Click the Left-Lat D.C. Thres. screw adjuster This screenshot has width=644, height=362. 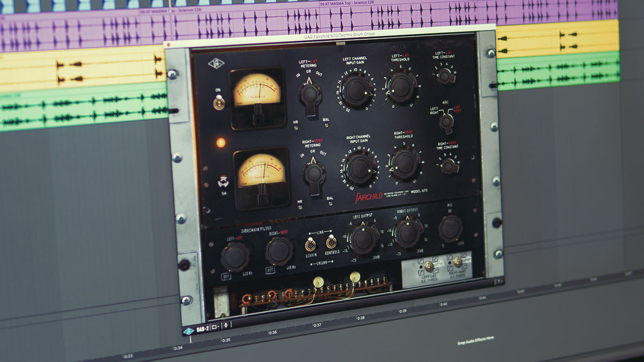[429, 265]
